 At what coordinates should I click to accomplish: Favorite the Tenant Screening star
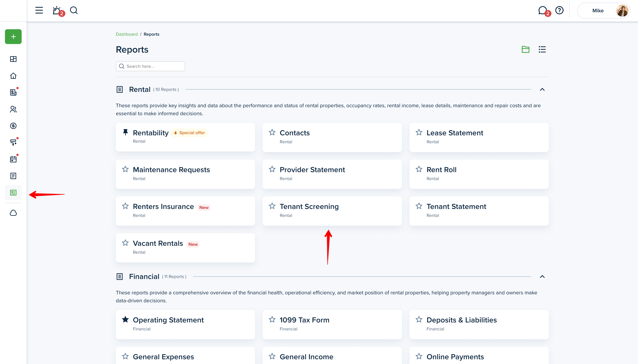point(272,206)
